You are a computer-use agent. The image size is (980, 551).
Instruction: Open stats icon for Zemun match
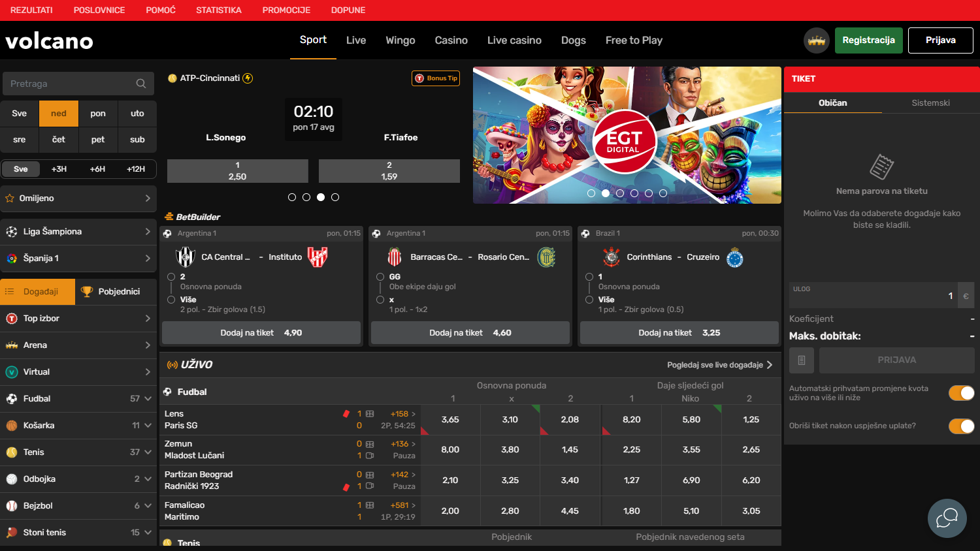pos(370,444)
